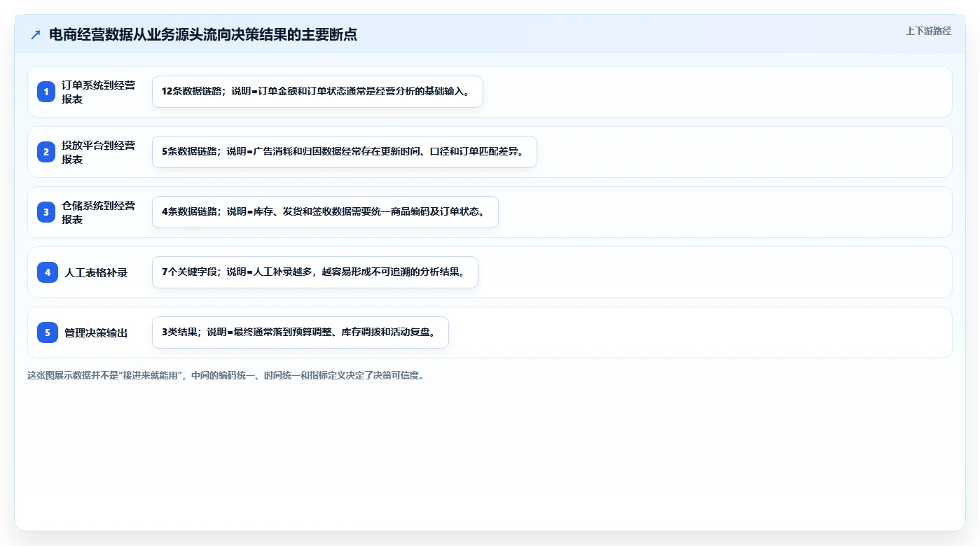Click the number 4 badge
Image resolution: width=980 pixels, height=546 pixels.
tap(48, 272)
